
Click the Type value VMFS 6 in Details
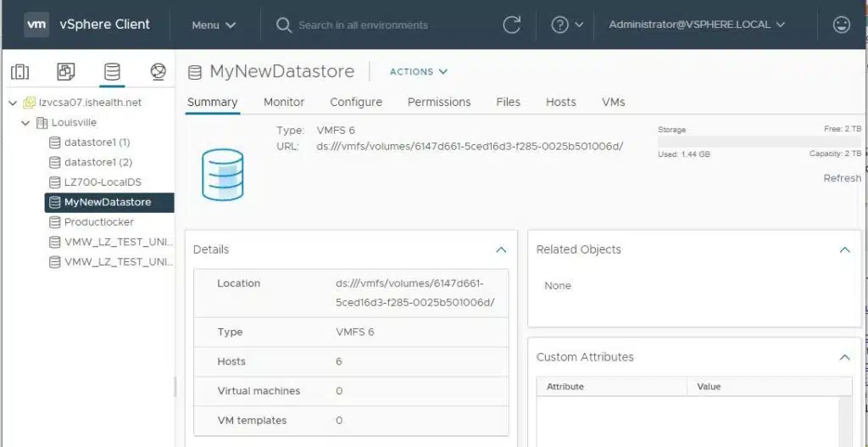pos(355,332)
